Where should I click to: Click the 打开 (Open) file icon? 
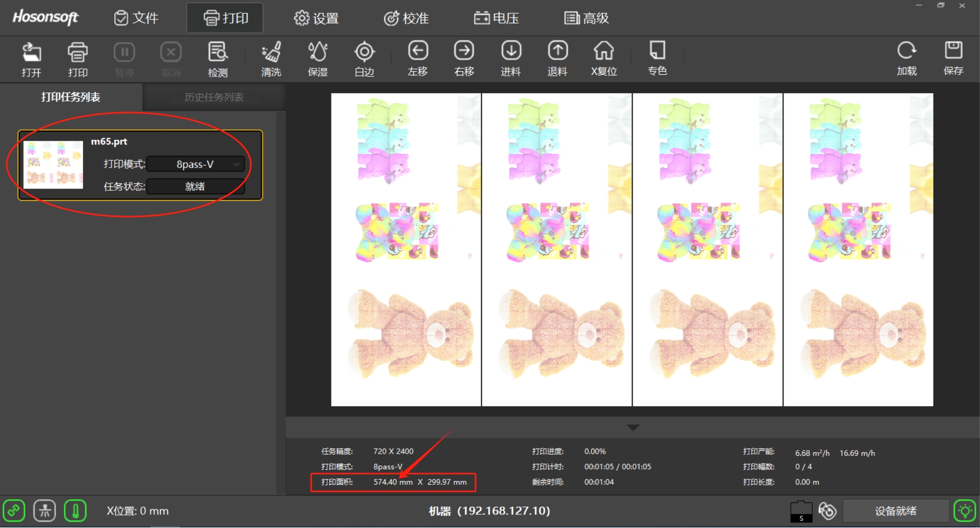coord(31,59)
